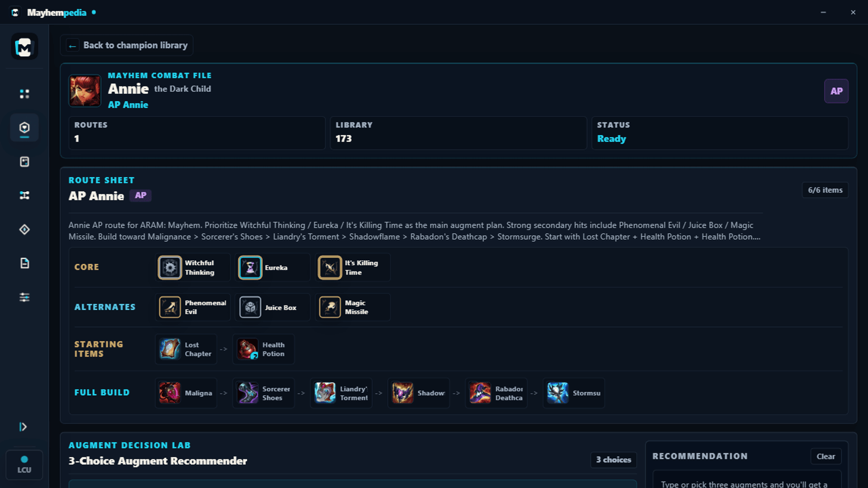This screenshot has width=868, height=488.
Task: Click the STARTING ITEMS row label
Action: pyautogui.click(x=99, y=349)
